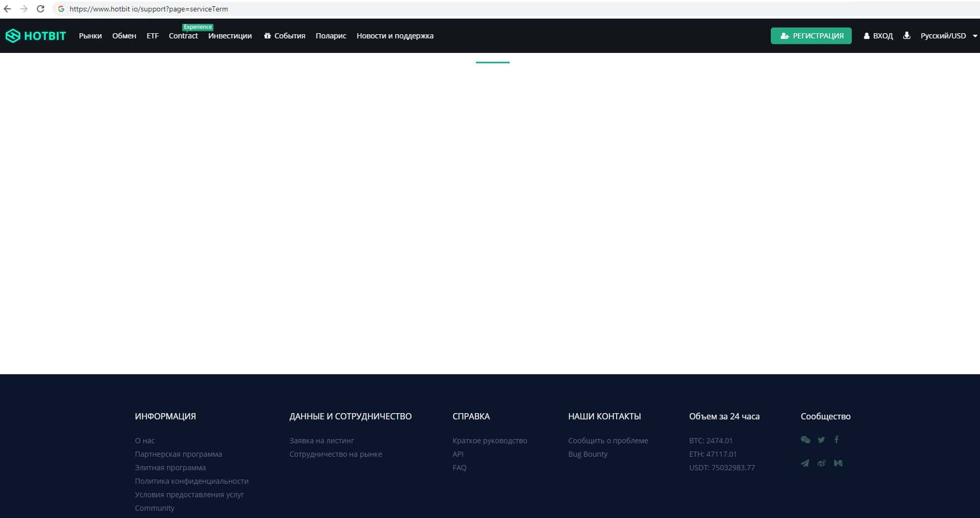
Task: Click the Hotbit logo
Action: pos(36,36)
